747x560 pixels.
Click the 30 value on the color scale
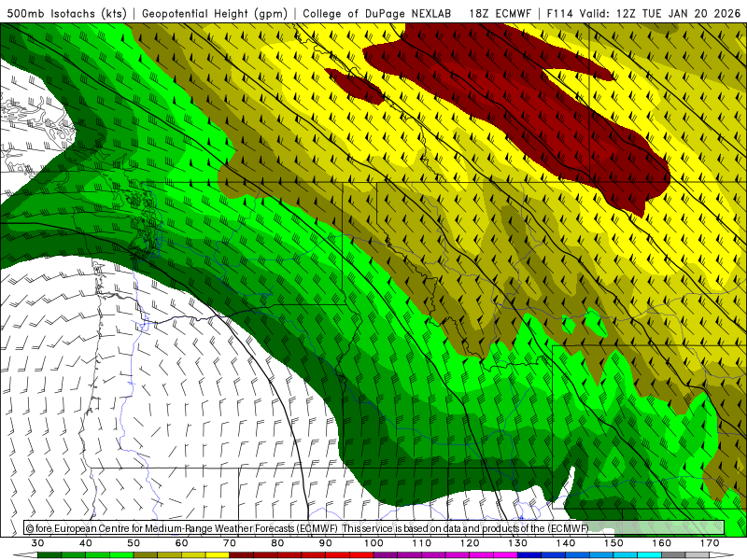(x=37, y=543)
